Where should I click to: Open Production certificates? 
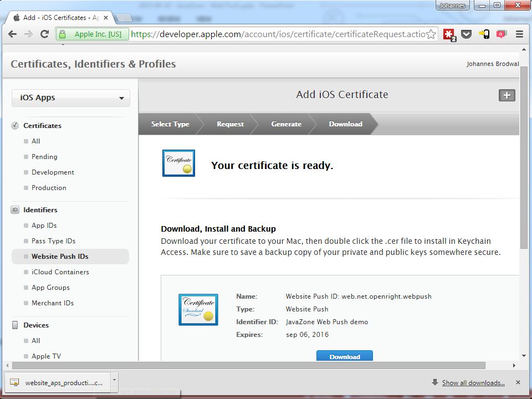coord(49,188)
